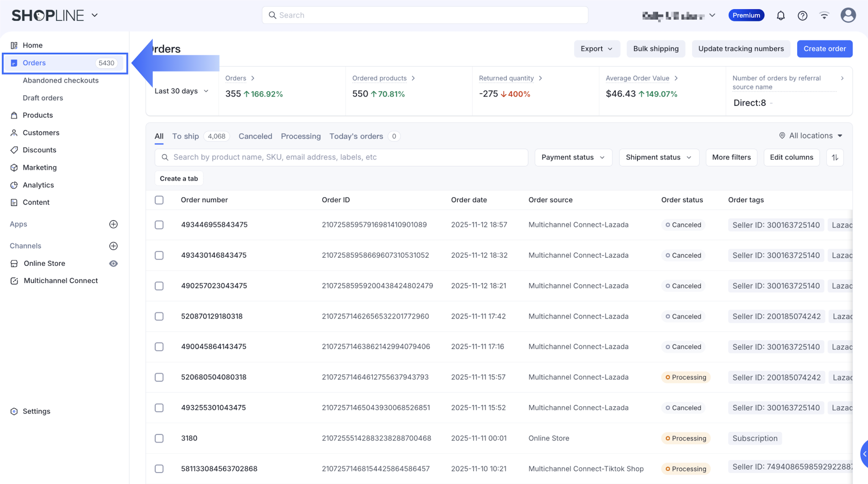This screenshot has height=484, width=868.
Task: Click the Create order button
Action: pyautogui.click(x=824, y=49)
